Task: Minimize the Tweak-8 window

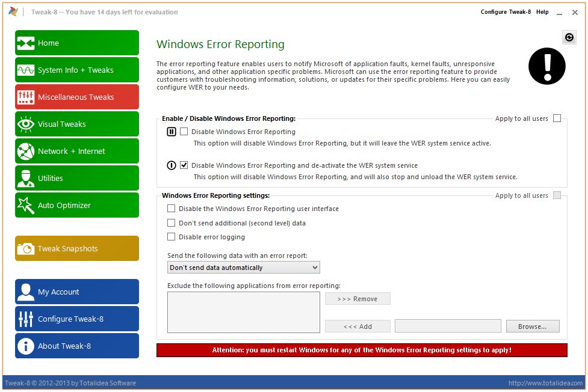Action: [x=560, y=13]
